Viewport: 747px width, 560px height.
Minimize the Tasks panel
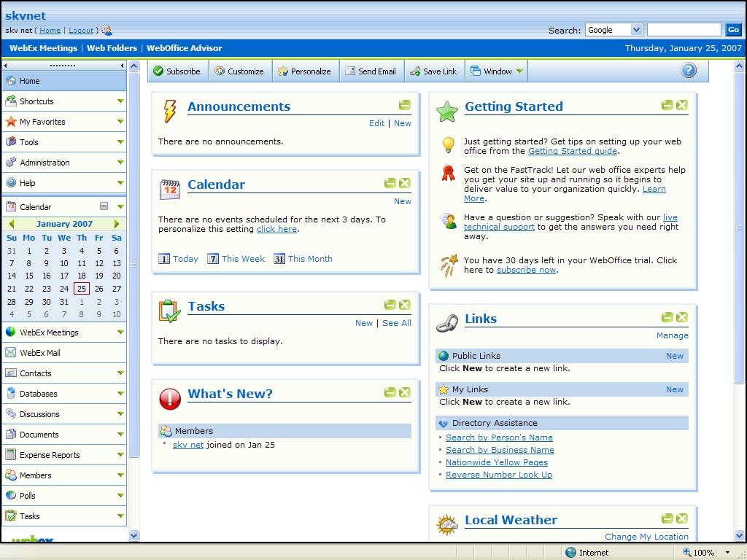point(390,305)
